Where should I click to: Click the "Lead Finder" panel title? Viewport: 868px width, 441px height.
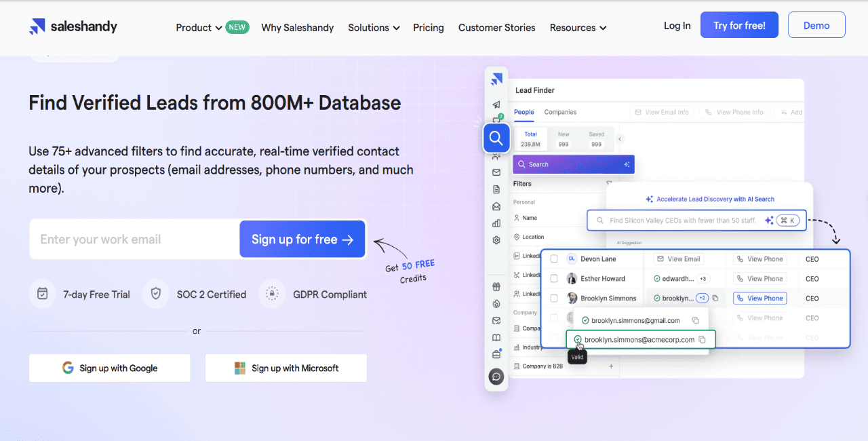[535, 90]
